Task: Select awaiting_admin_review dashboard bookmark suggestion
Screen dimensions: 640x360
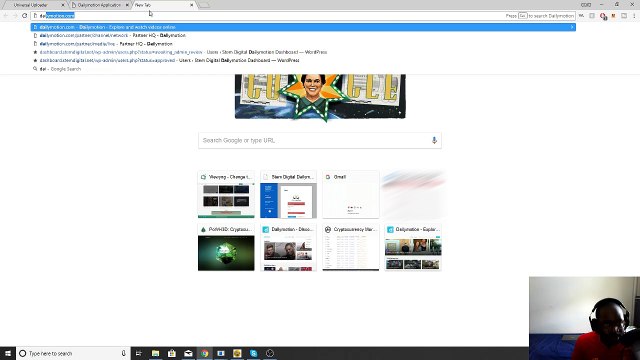Action: (x=303, y=52)
